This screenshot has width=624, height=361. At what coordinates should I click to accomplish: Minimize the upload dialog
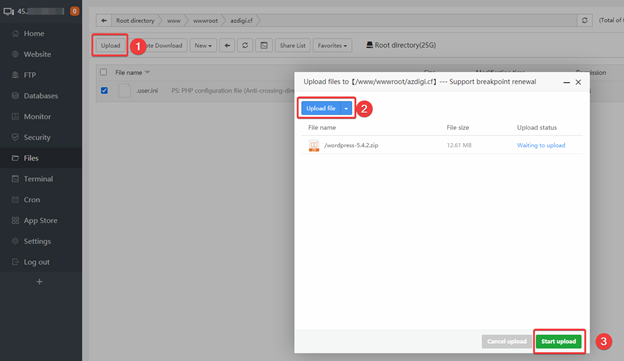(567, 82)
